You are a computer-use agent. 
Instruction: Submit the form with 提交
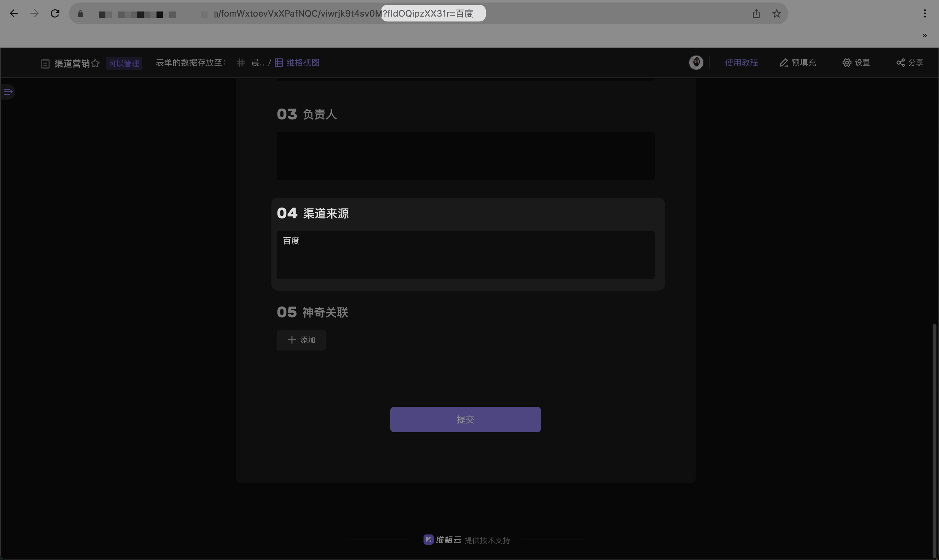(x=465, y=419)
